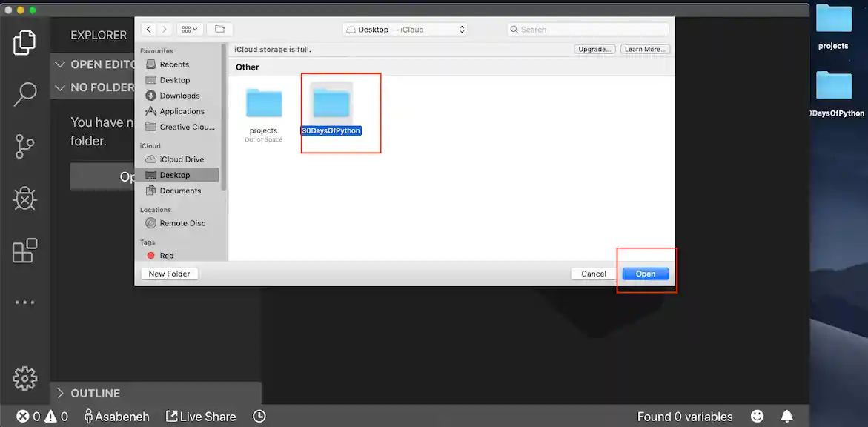Image resolution: width=868 pixels, height=427 pixels.
Task: Open the Desktop — iCloud location dropdown
Action: pyautogui.click(x=405, y=30)
